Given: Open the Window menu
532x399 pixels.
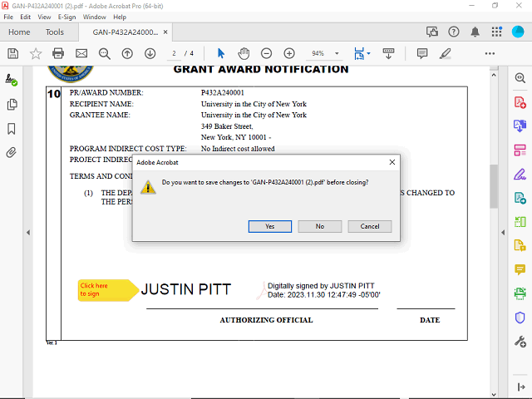Looking at the screenshot, I should (94, 17).
